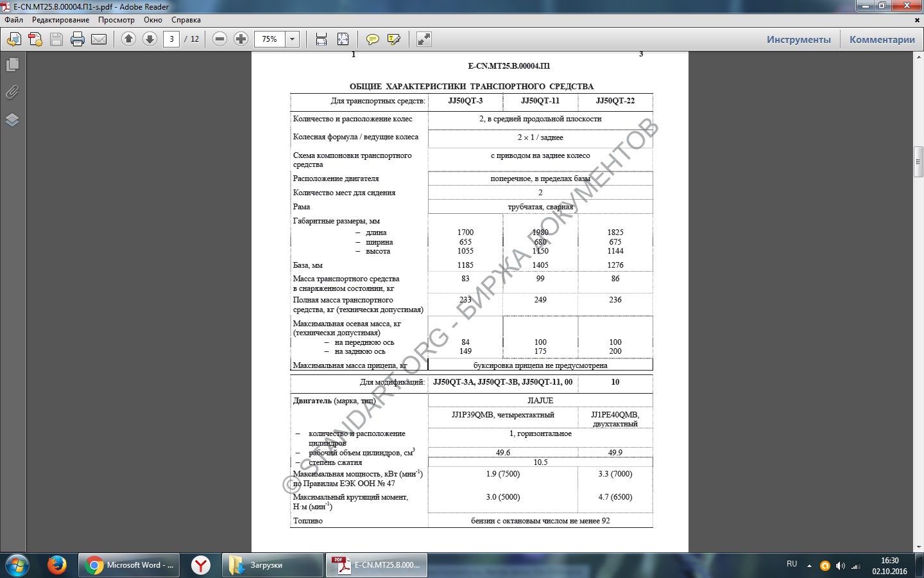Toggle fit one full page view

click(343, 39)
